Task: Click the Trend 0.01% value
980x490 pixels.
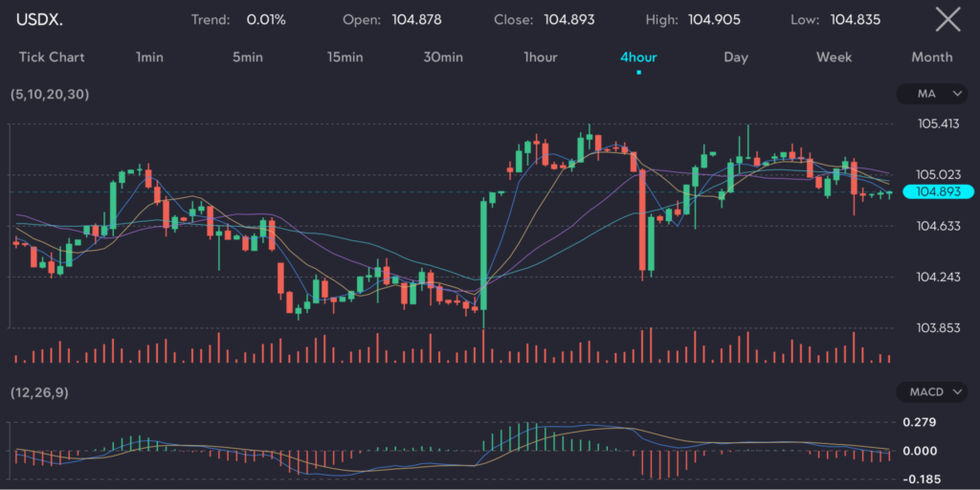Action: coord(266,20)
